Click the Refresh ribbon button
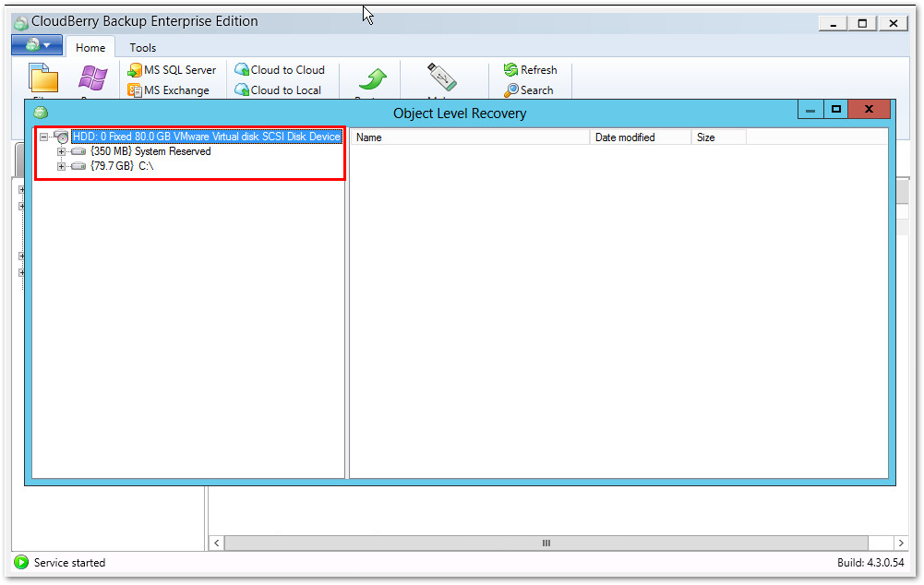Viewport: 924px width, 585px height. click(530, 70)
